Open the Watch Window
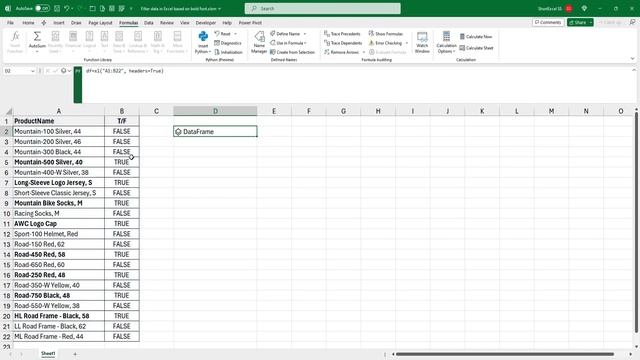640x360 pixels. pos(422,42)
